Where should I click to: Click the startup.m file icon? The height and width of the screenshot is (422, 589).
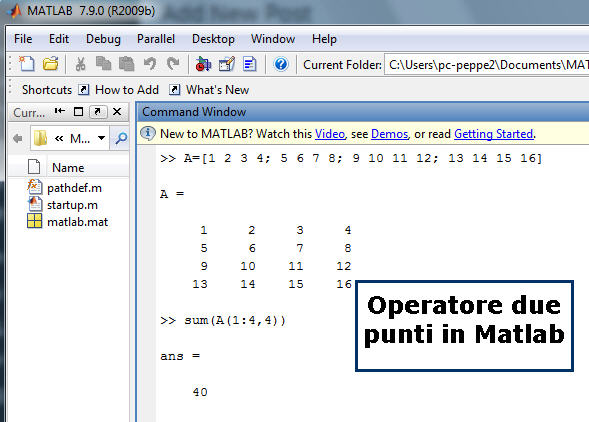[x=34, y=204]
